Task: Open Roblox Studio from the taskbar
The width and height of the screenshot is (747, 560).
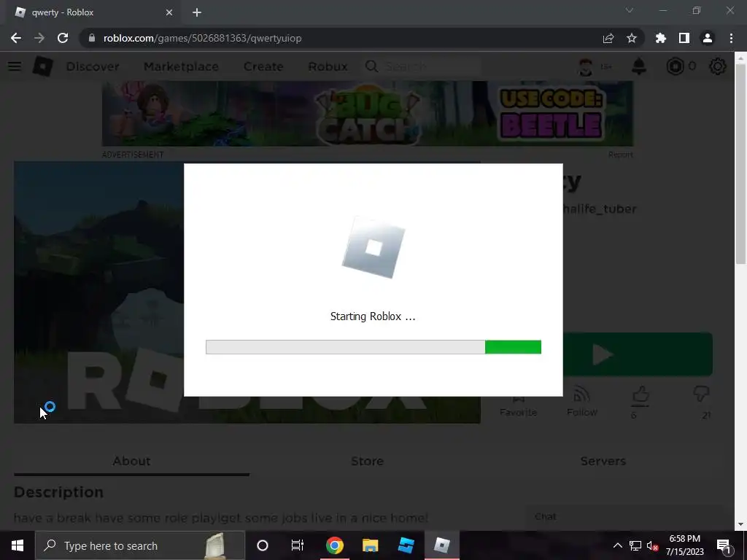Action: [x=406, y=545]
